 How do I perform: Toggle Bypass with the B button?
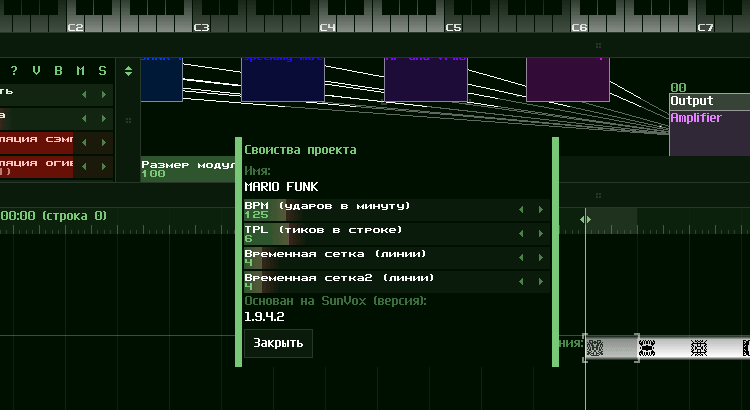click(x=58, y=71)
